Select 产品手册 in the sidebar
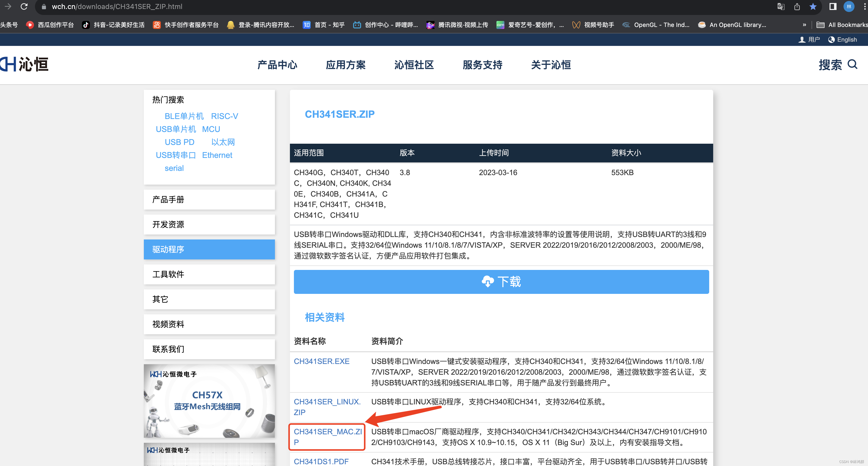The image size is (868, 466). click(209, 200)
